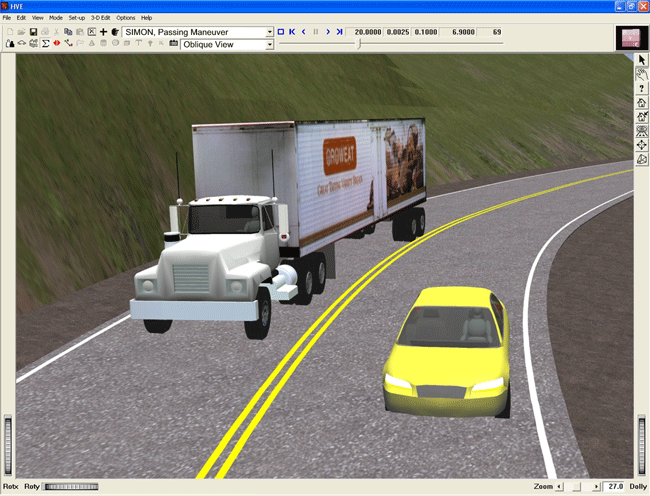Rewind simulation to the start
The height and width of the screenshot is (496, 650).
pyautogui.click(x=291, y=32)
